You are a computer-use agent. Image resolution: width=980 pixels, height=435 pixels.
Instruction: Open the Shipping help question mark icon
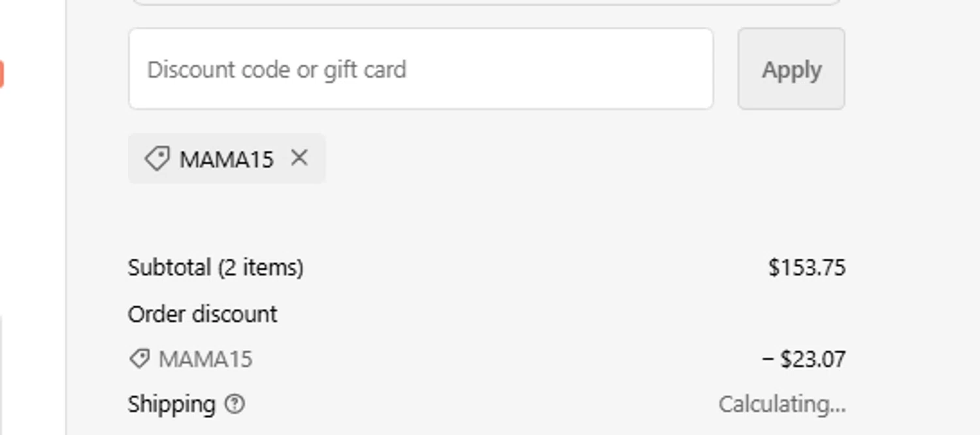[235, 404]
